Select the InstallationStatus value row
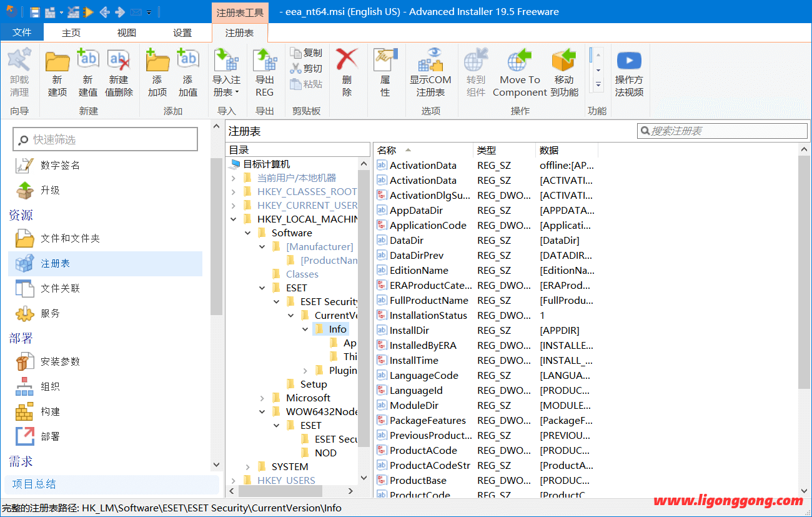Viewport: 812px width, 517px height. [x=486, y=316]
